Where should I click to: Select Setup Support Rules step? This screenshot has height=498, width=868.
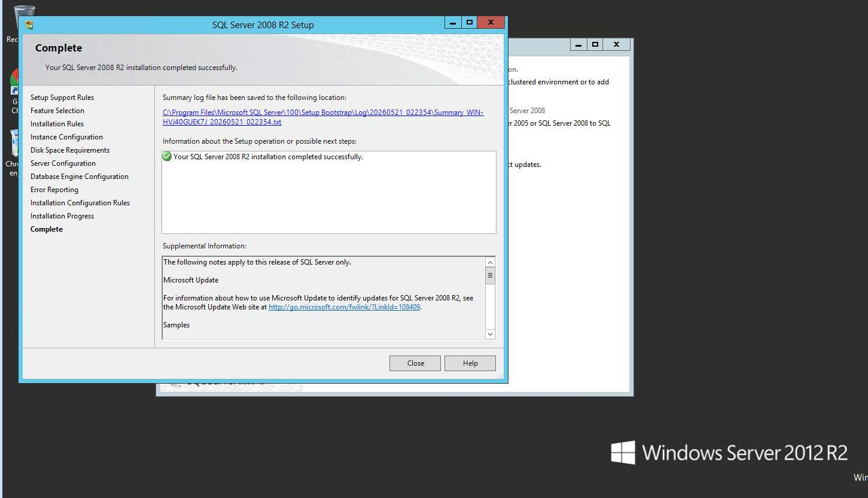pyautogui.click(x=62, y=98)
